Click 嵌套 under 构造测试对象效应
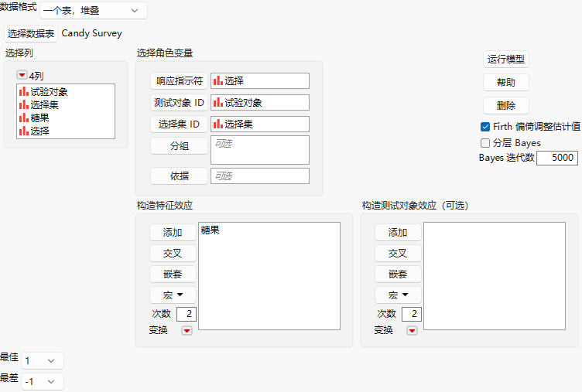This screenshot has width=582, height=392. (x=398, y=274)
